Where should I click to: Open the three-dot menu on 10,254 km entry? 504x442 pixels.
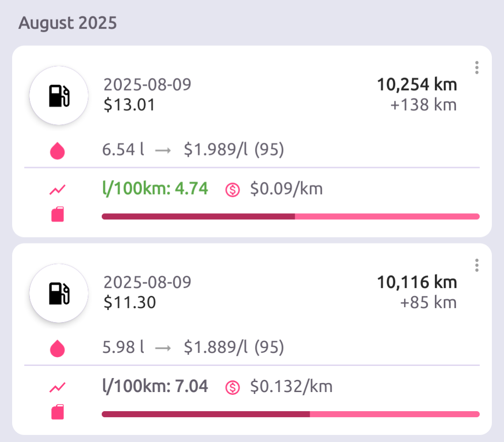tap(477, 68)
